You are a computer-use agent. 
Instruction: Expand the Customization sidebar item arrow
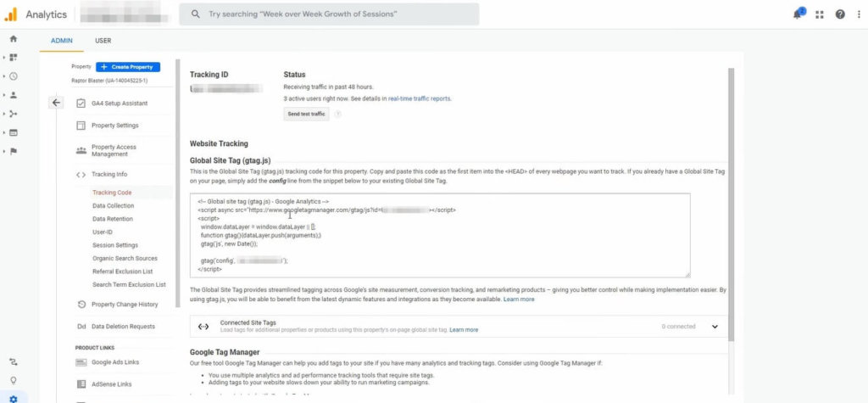(x=4, y=58)
